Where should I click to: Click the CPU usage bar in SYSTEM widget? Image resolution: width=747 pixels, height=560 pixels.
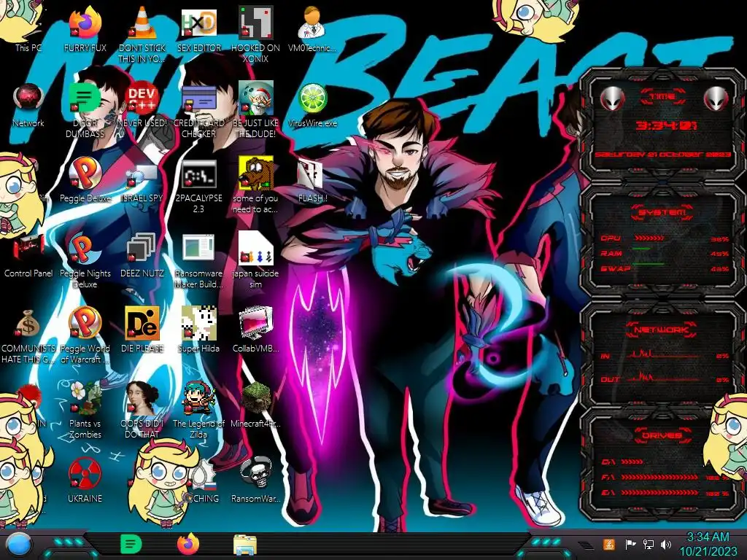click(x=649, y=238)
